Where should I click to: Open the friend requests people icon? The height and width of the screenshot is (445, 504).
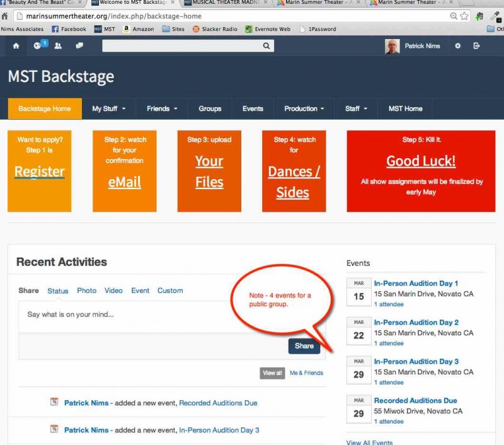tap(58, 46)
